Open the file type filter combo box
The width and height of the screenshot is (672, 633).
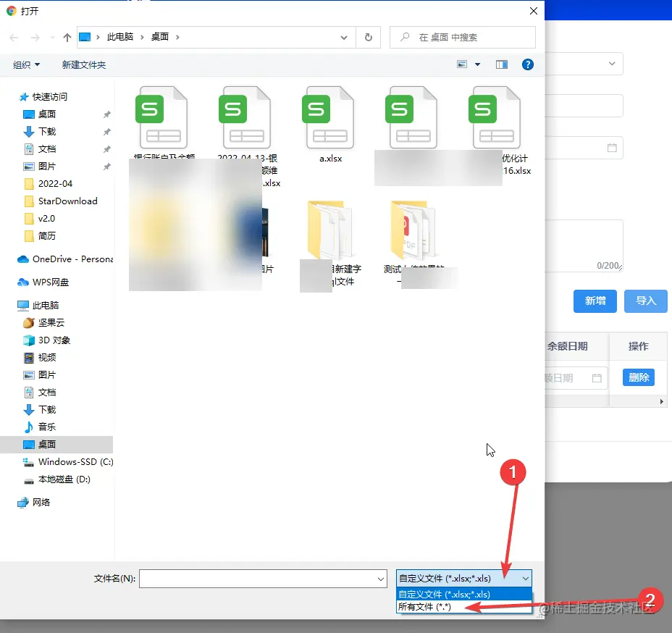point(463,579)
